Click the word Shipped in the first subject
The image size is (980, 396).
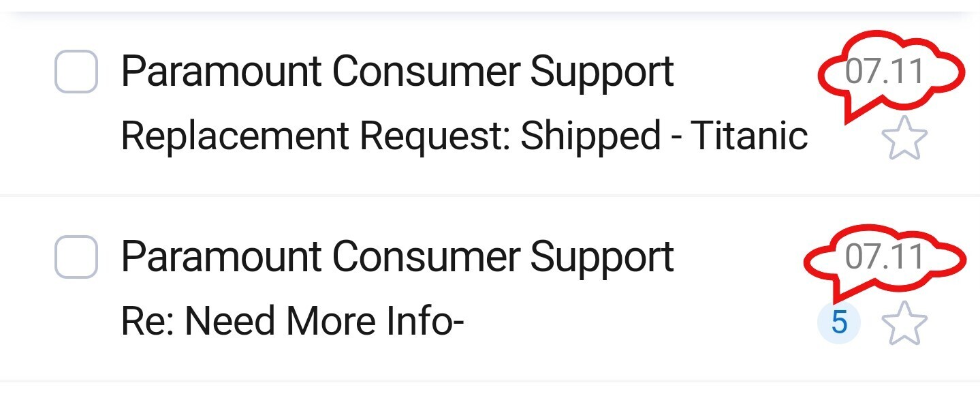590,136
